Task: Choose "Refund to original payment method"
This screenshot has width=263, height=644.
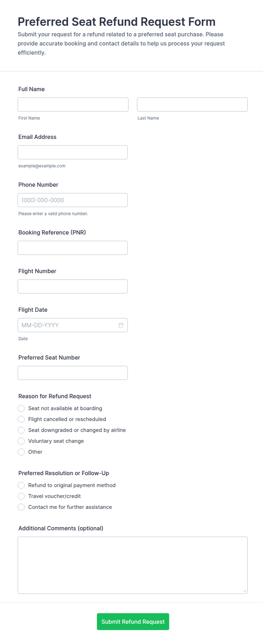Action: tap(21, 485)
